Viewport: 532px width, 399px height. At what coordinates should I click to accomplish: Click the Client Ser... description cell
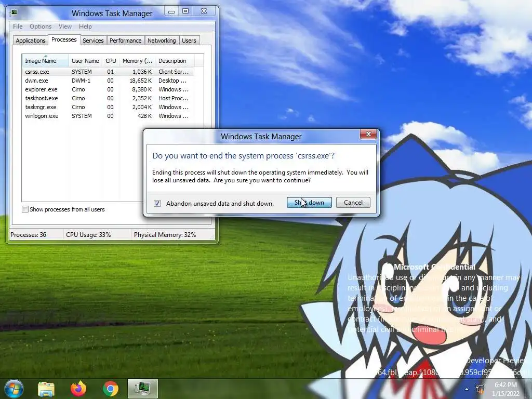pyautogui.click(x=174, y=72)
